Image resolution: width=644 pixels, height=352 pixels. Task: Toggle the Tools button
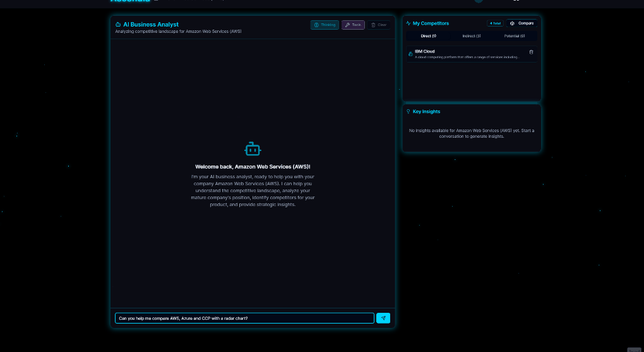coord(353,25)
